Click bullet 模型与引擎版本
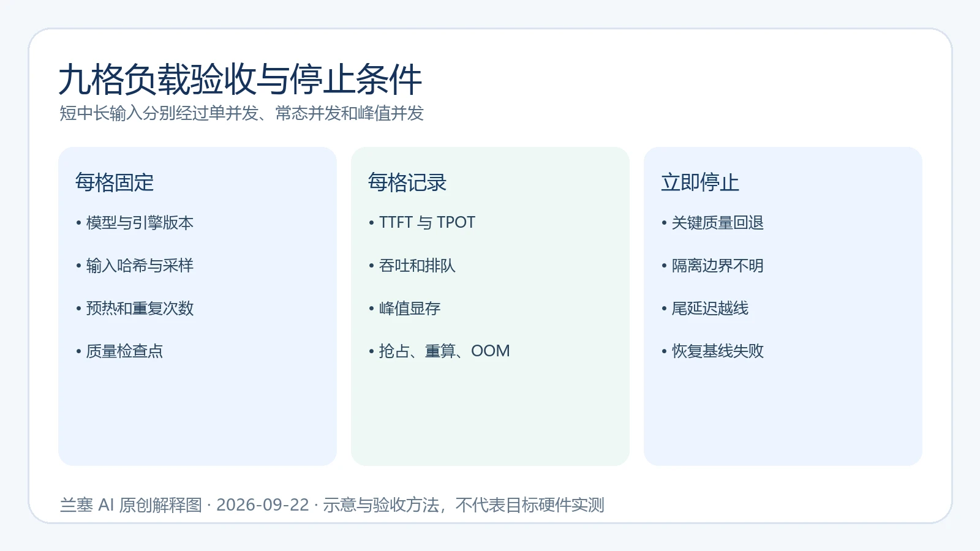The height and width of the screenshot is (551, 980). [x=135, y=223]
